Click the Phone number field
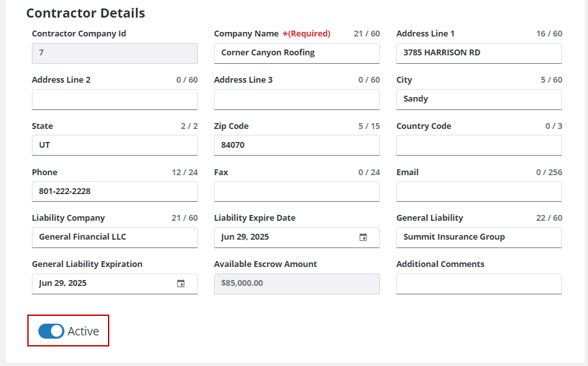Image resolution: width=588 pixels, height=366 pixels. tap(114, 191)
